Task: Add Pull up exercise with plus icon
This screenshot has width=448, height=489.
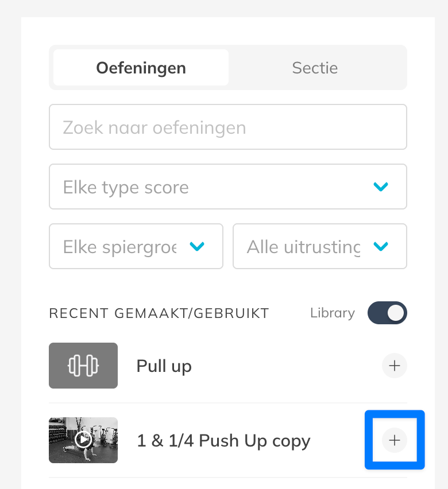Action: [x=395, y=366]
